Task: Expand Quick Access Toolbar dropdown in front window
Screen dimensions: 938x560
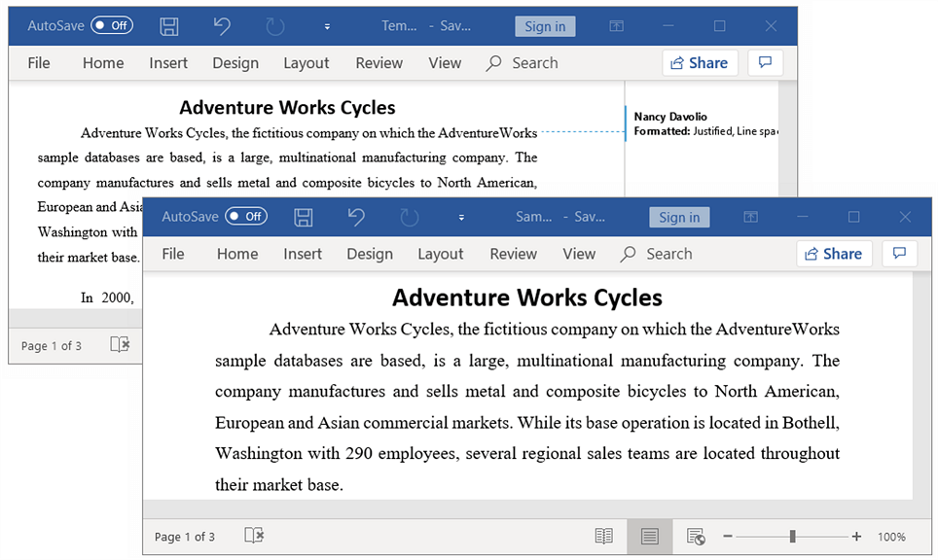Action: 461,217
